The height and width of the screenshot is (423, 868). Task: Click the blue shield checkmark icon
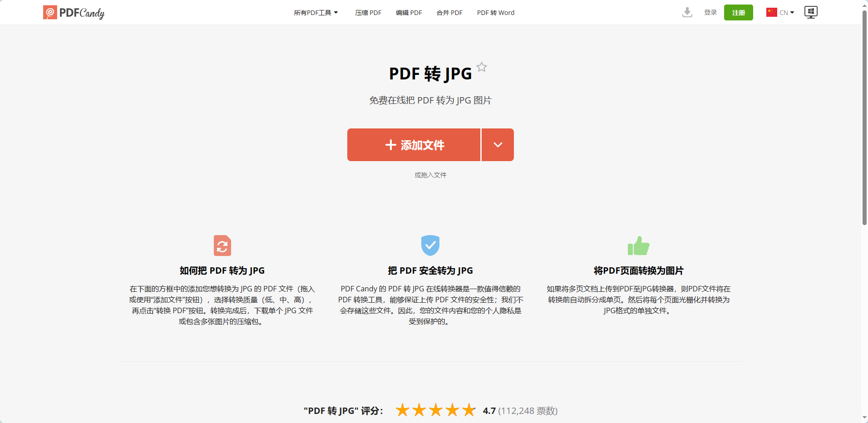pyautogui.click(x=430, y=246)
